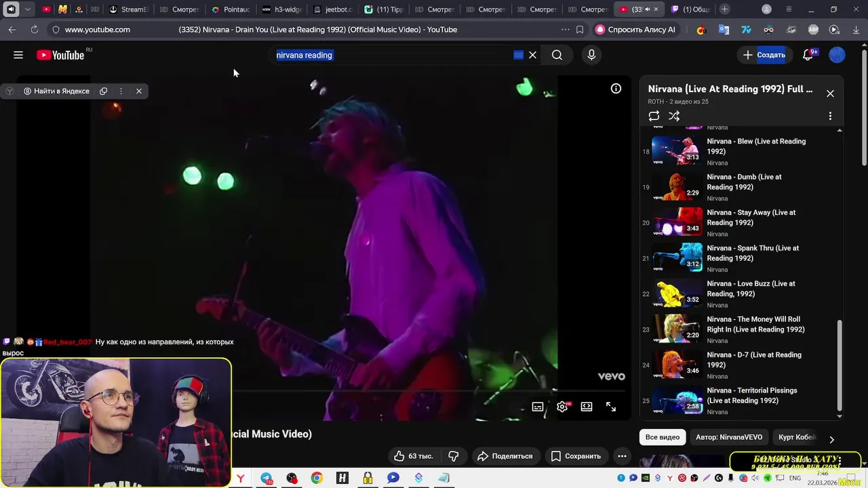868x488 pixels.
Task: Open Nirvana - Love Buzz playlist item
Action: point(740,293)
